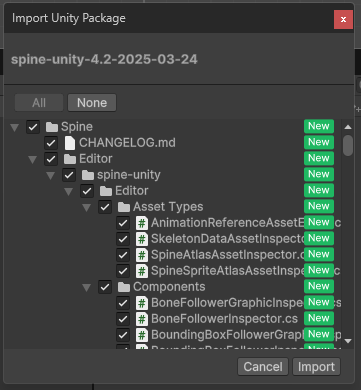
Task: Uncheck the CHANGELOG.md checkbox
Action: click(x=51, y=143)
